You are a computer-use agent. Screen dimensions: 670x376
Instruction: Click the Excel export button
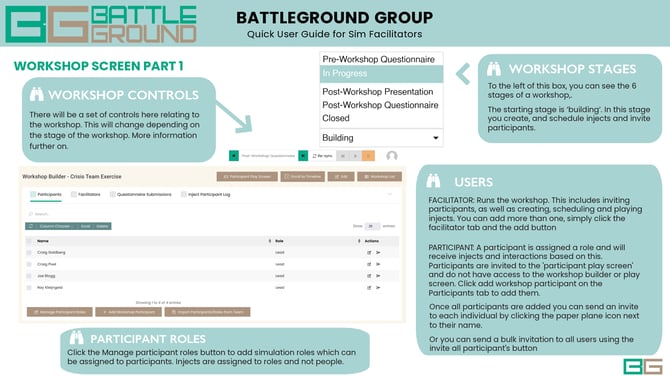tap(85, 226)
